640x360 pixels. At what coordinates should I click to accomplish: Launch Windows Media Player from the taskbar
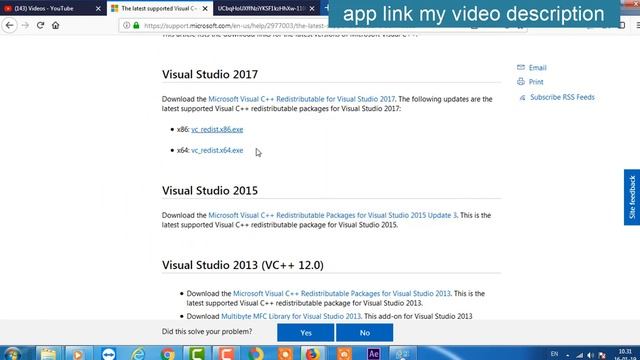[78, 353]
